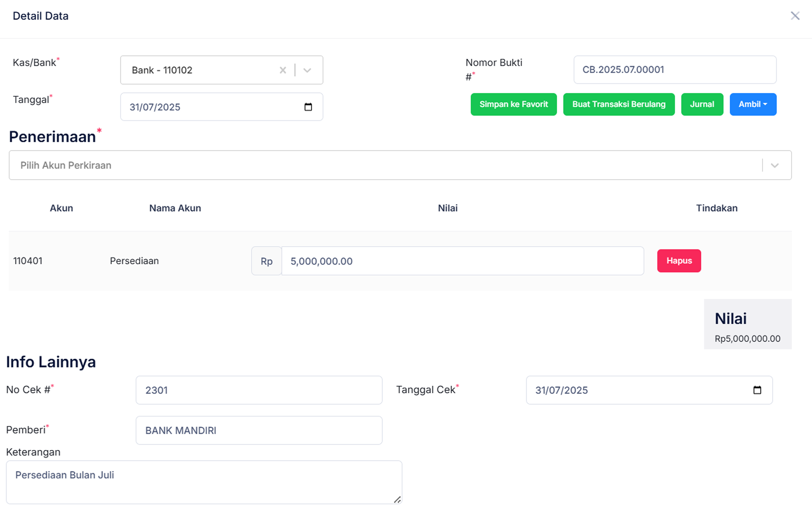Expand the Kas/Bank dropdown arrow
The width and height of the screenshot is (812, 506).
pyautogui.click(x=307, y=70)
